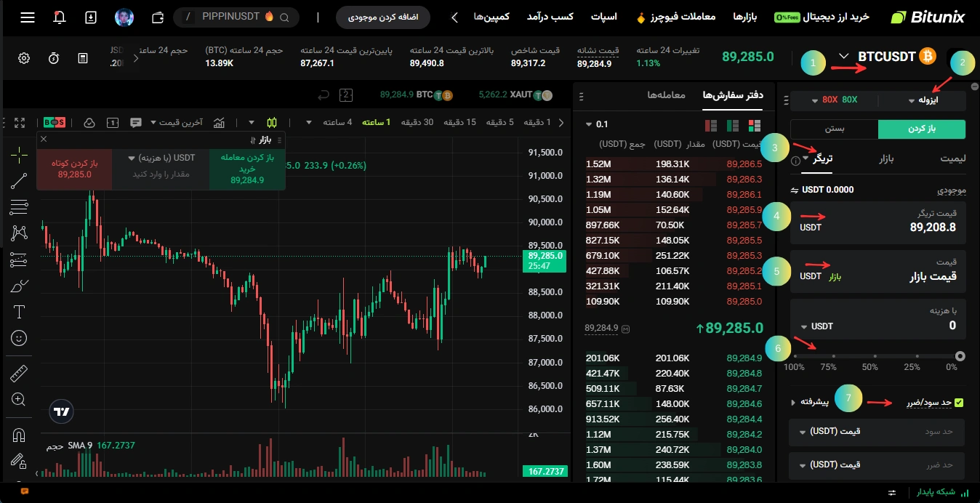The height and width of the screenshot is (503, 980).
Task: Open the Isolated margin mode dropdown
Action: click(923, 100)
